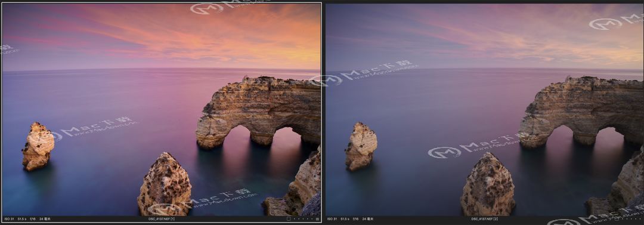Click ISO 31 value under variant [2]
This screenshot has width=644, height=225.
pos(332,219)
